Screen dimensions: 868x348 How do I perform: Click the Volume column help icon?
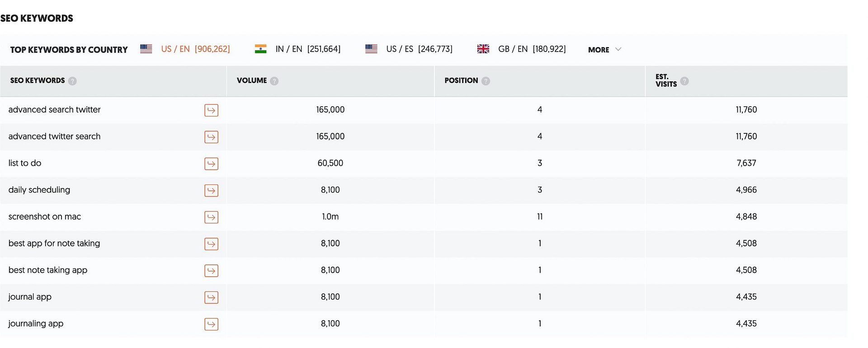click(274, 81)
